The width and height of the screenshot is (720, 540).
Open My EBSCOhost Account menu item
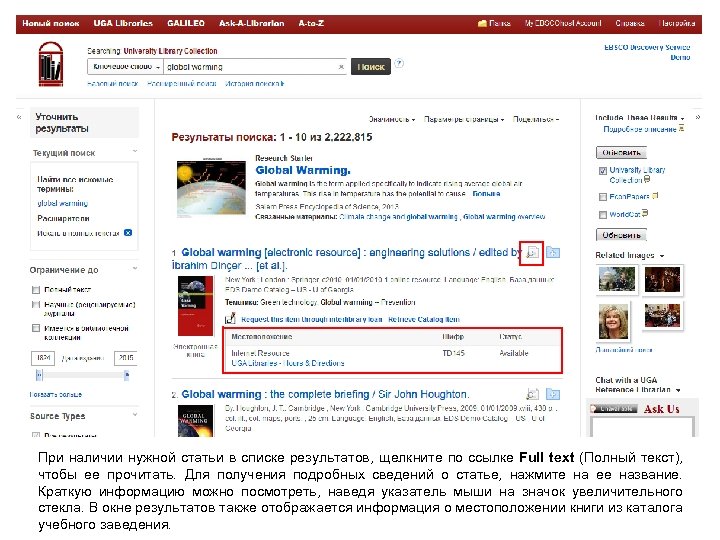[x=563, y=23]
